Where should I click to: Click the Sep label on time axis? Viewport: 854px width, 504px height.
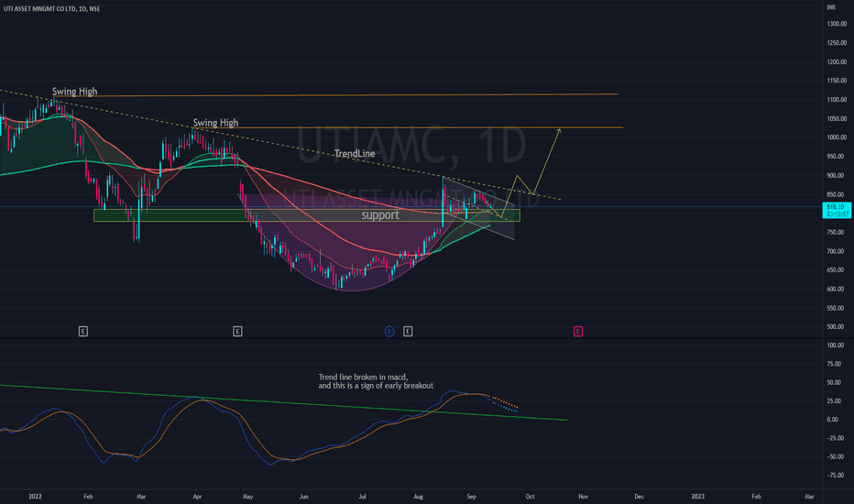click(x=471, y=497)
